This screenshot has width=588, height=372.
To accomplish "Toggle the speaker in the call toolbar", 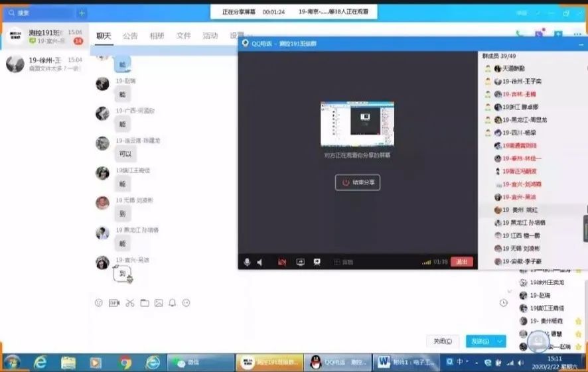I will [x=259, y=262].
